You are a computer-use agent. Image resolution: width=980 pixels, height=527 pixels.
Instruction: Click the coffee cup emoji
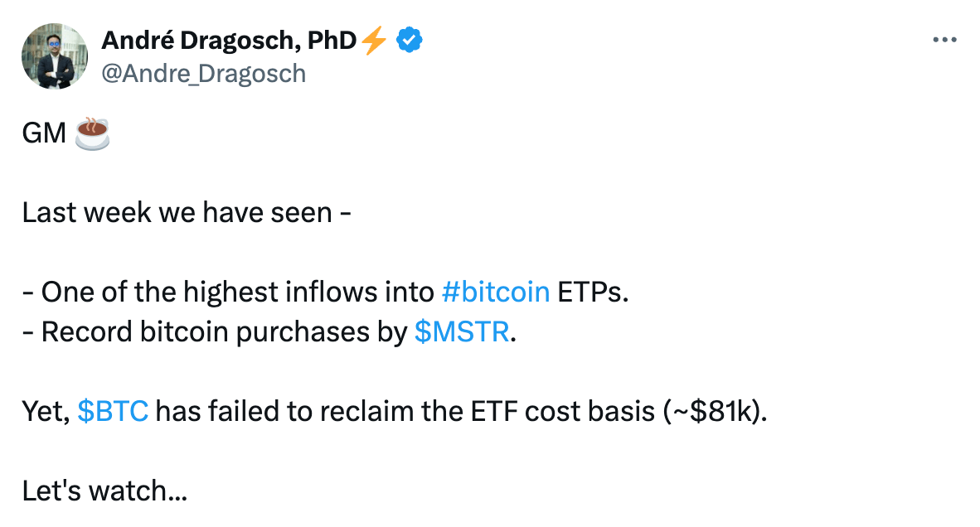pos(92,133)
